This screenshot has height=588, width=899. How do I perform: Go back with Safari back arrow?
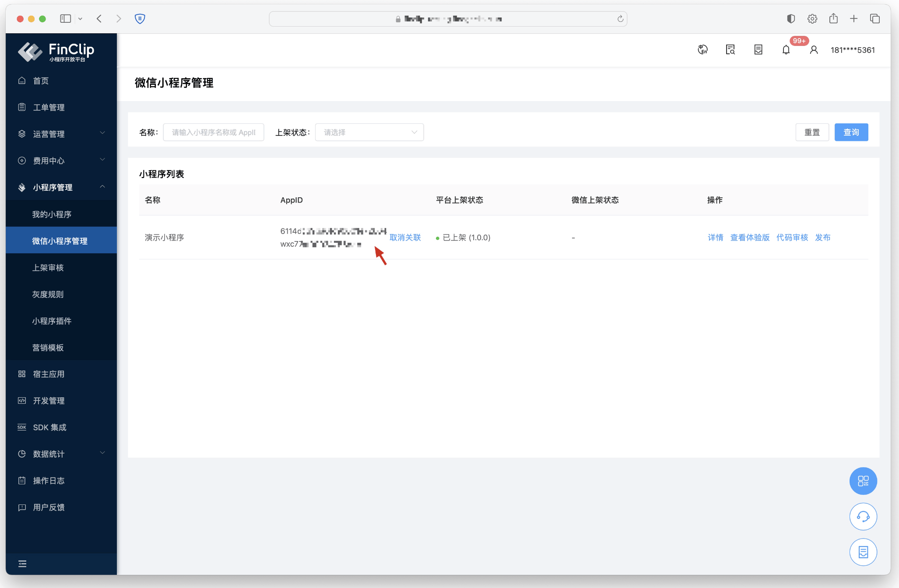tap(99, 18)
